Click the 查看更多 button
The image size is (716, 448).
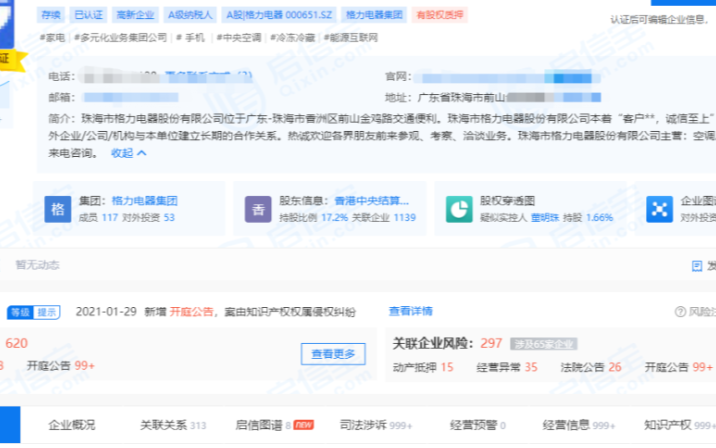(x=333, y=354)
